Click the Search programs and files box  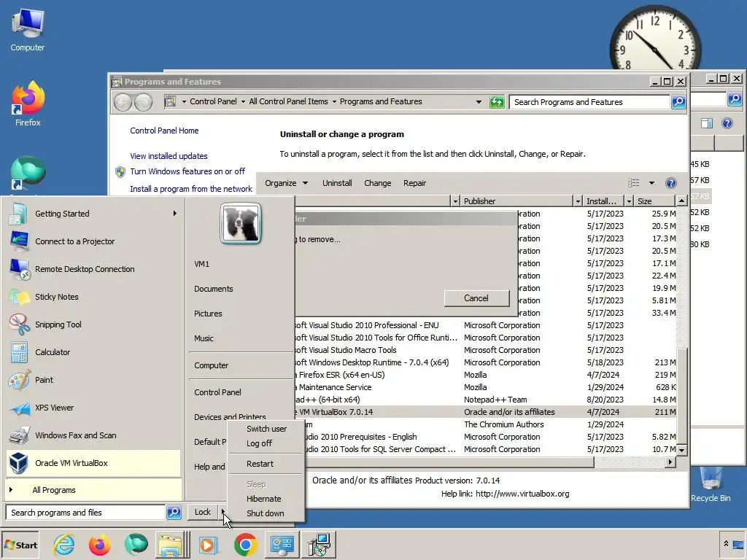[x=85, y=513]
